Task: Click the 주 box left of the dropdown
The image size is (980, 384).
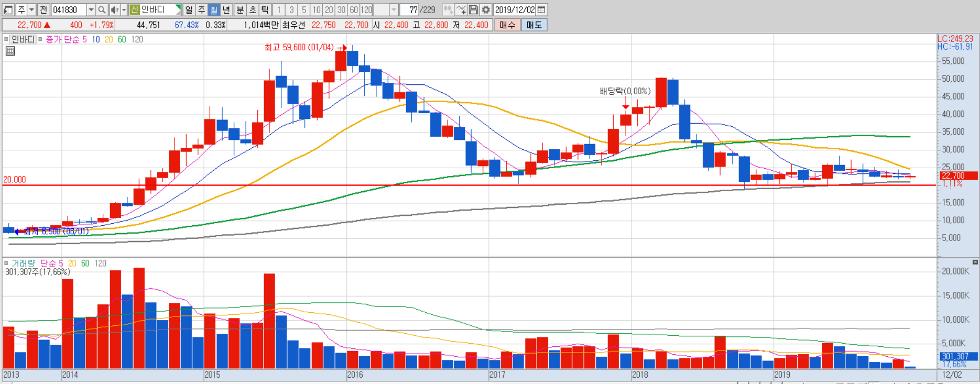Action: (x=21, y=9)
